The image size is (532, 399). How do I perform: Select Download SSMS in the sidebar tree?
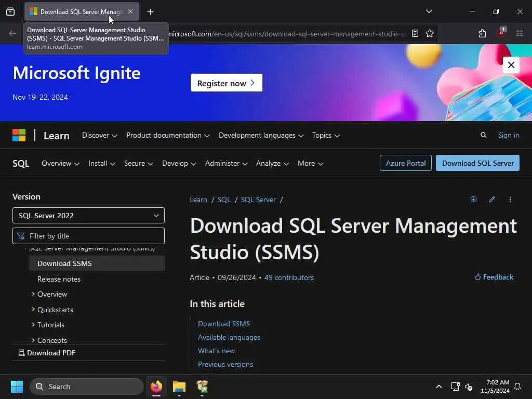(97, 263)
